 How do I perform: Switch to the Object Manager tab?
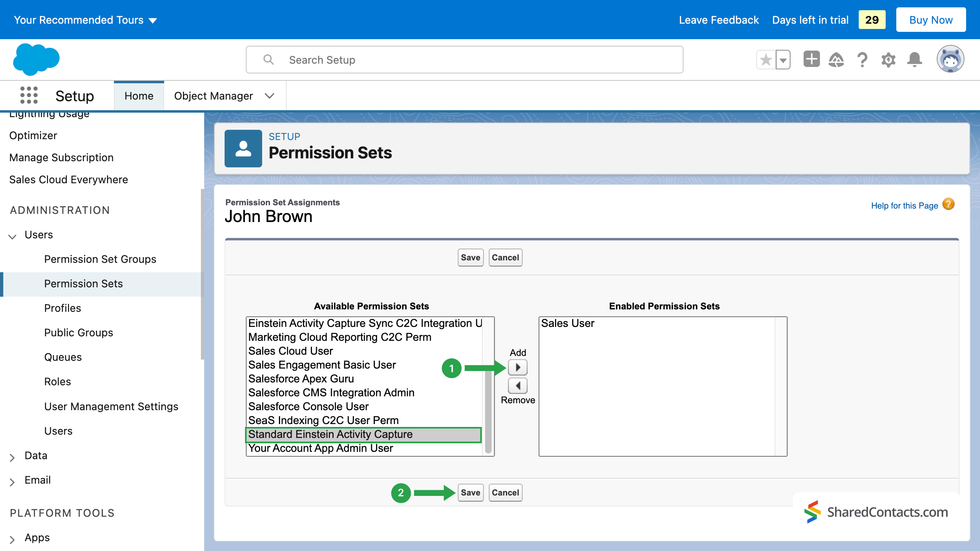pos(214,96)
